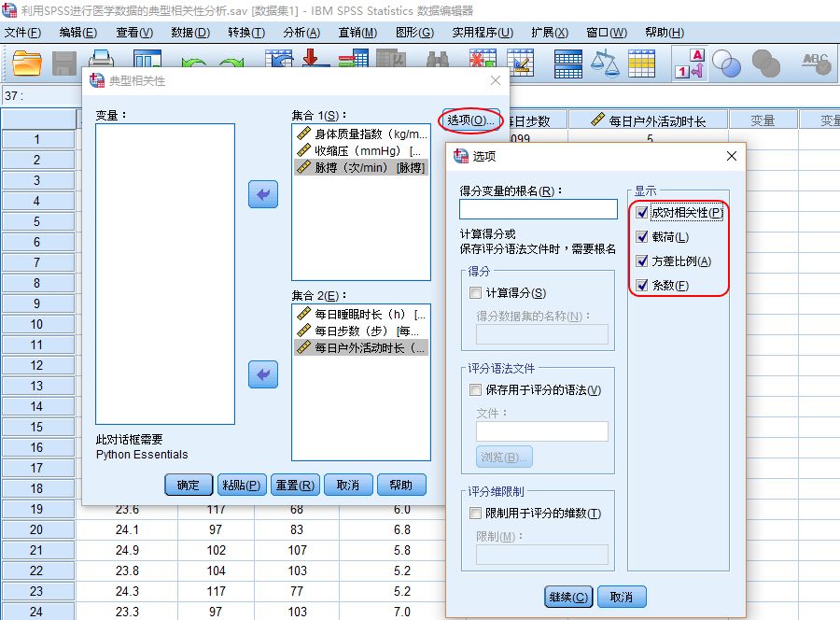Enable 保存用于评分的语法(V) checkbox
The width and height of the screenshot is (840, 620).
tap(475, 389)
